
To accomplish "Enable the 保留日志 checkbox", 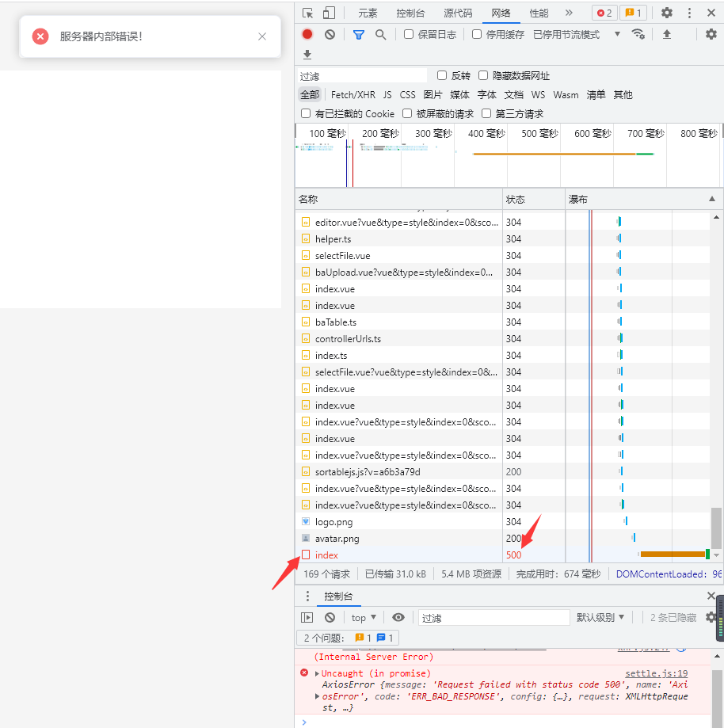I will pyautogui.click(x=409, y=34).
